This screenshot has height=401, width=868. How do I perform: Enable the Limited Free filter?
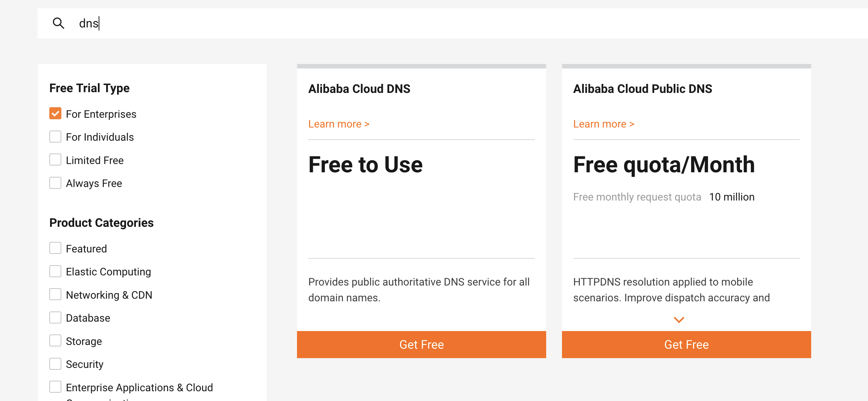[55, 160]
